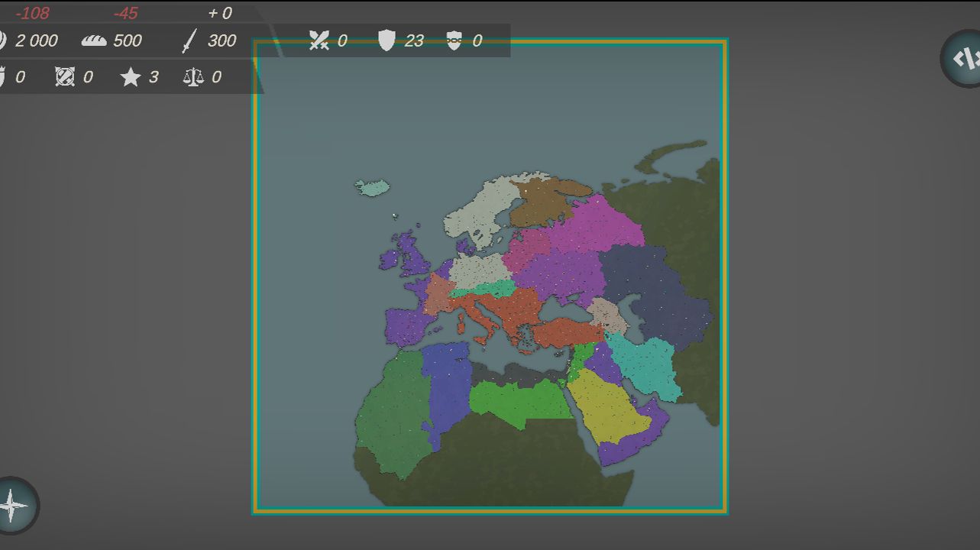Click the partial shield icon in second row

2,76
